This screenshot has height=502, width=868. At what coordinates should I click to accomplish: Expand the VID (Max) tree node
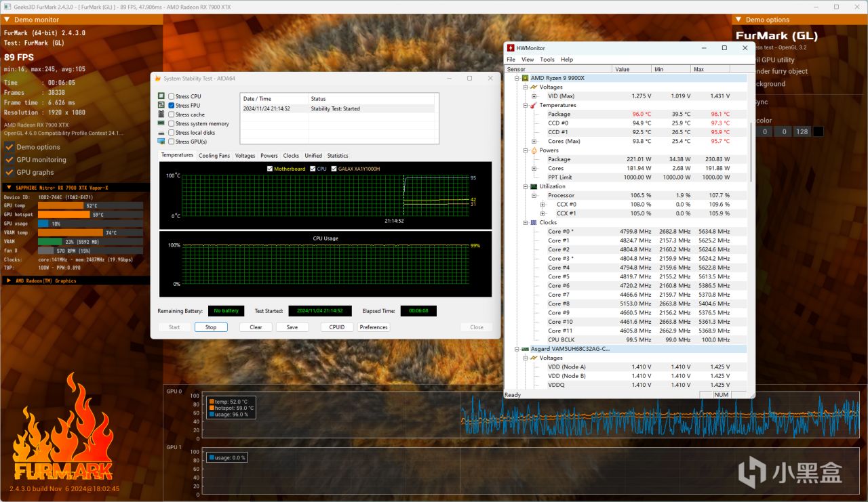point(534,96)
